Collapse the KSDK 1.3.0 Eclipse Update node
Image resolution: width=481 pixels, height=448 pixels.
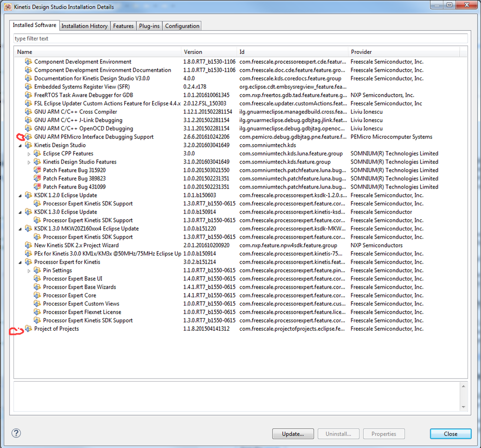pyautogui.click(x=20, y=212)
